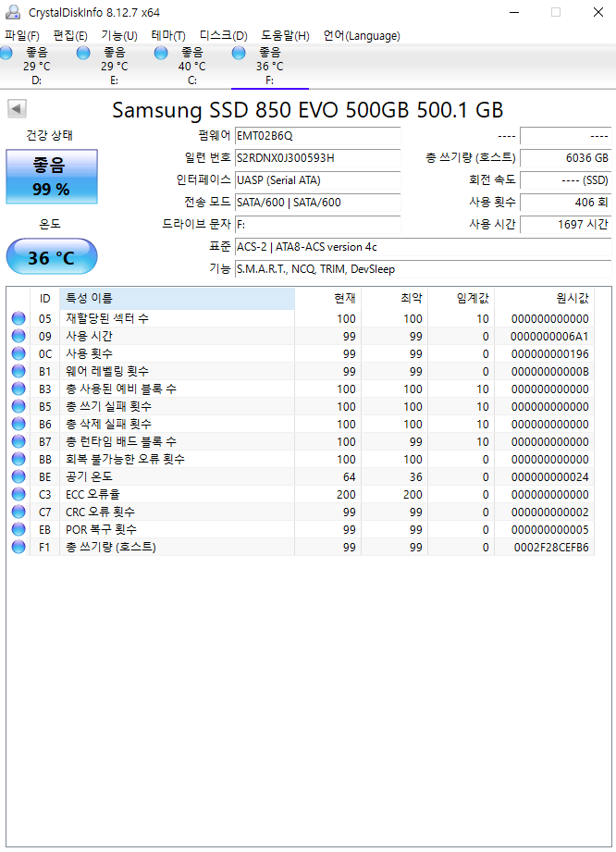Image resolution: width=616 pixels, height=852 pixels.
Task: Click the 현재 column header
Action: pyautogui.click(x=328, y=298)
